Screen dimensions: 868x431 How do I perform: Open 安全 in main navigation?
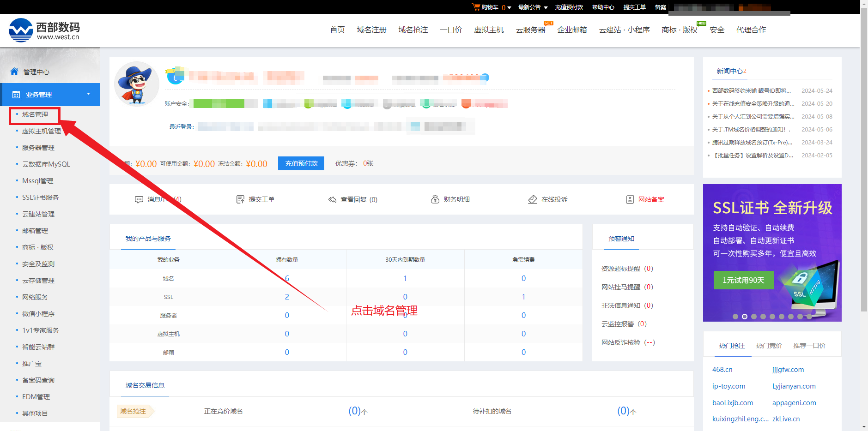coord(717,30)
